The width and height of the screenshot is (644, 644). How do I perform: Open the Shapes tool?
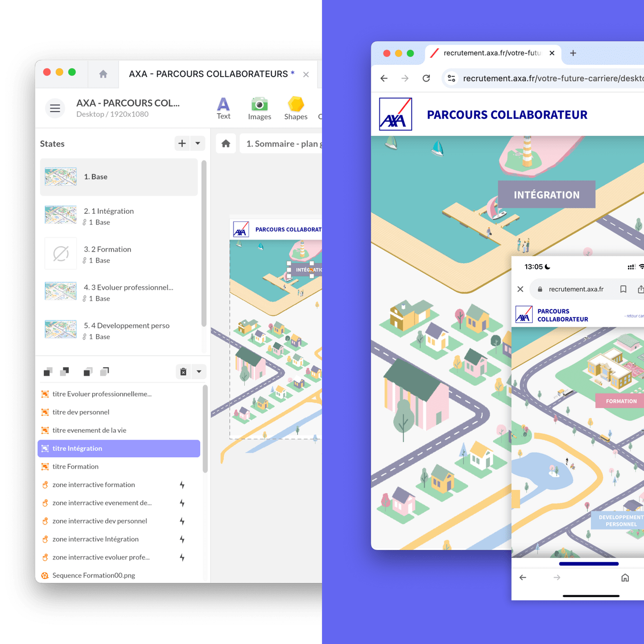(x=296, y=109)
